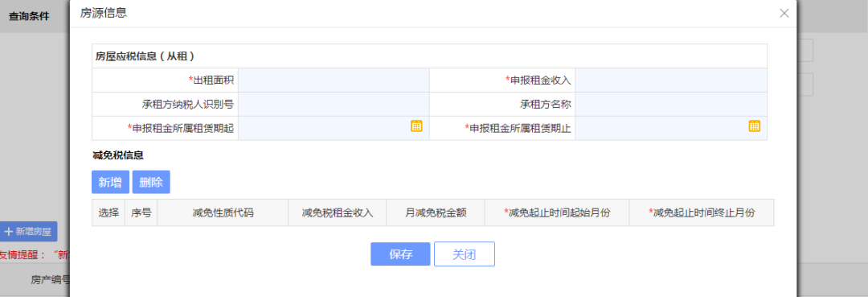Close the 房源信息 dialog with X

[784, 14]
